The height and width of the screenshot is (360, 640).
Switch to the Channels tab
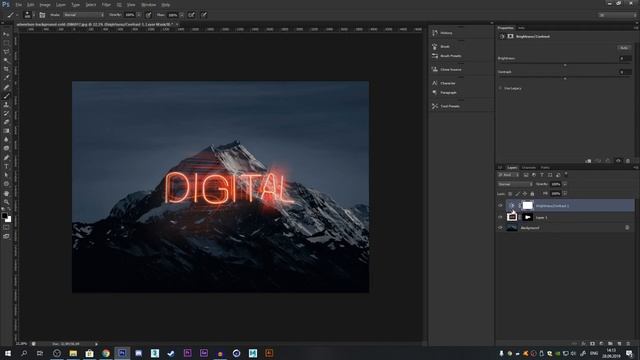[x=529, y=167]
